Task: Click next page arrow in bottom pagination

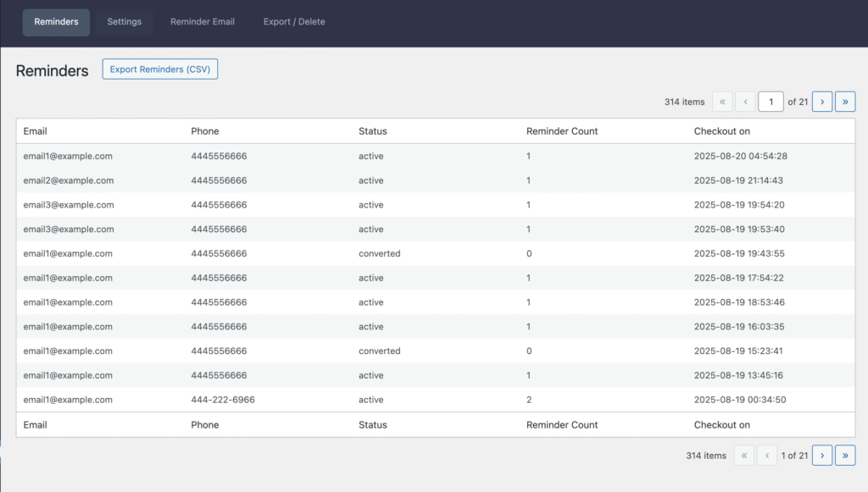Action: pyautogui.click(x=821, y=456)
